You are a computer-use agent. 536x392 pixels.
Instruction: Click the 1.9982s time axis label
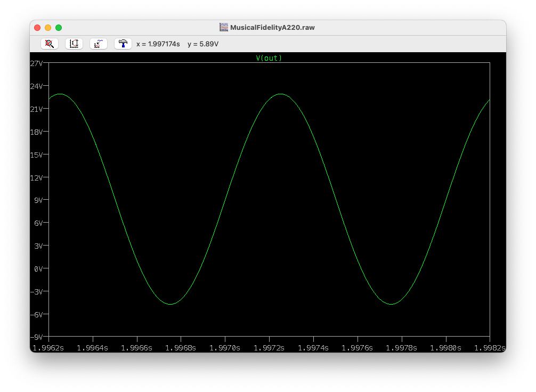click(x=490, y=348)
